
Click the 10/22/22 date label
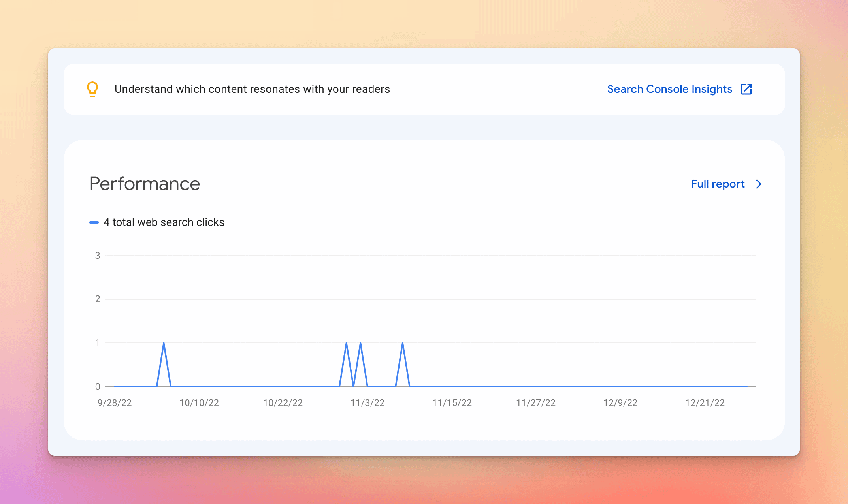click(x=283, y=403)
